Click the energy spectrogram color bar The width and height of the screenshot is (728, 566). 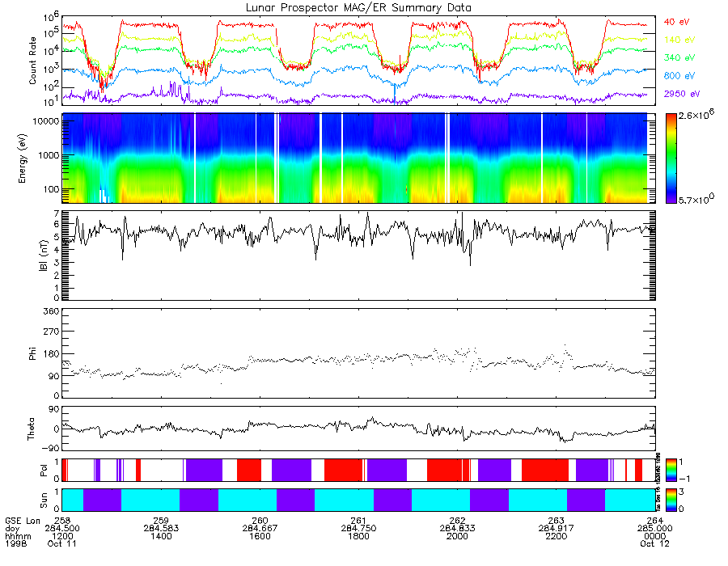[671, 158]
